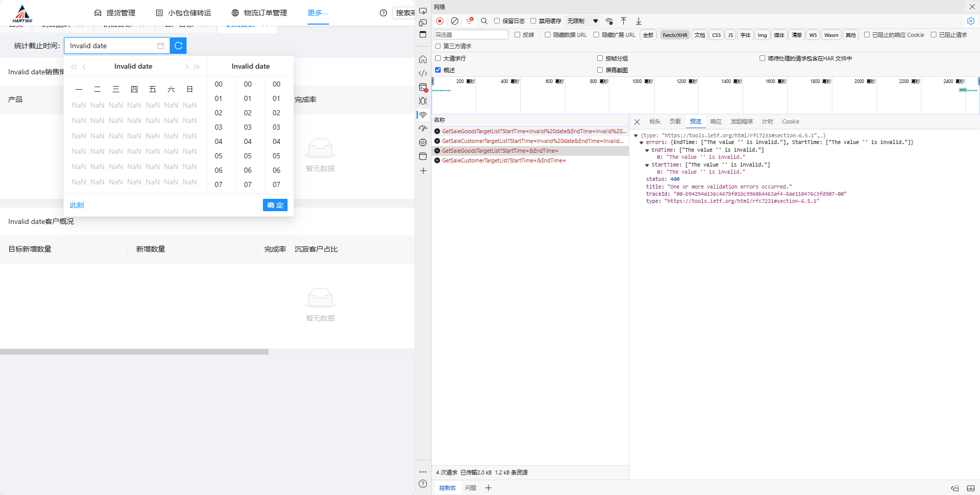Image resolution: width=980 pixels, height=495 pixels.
Task: Click the import HAR upload arrow icon
Action: [x=623, y=21]
